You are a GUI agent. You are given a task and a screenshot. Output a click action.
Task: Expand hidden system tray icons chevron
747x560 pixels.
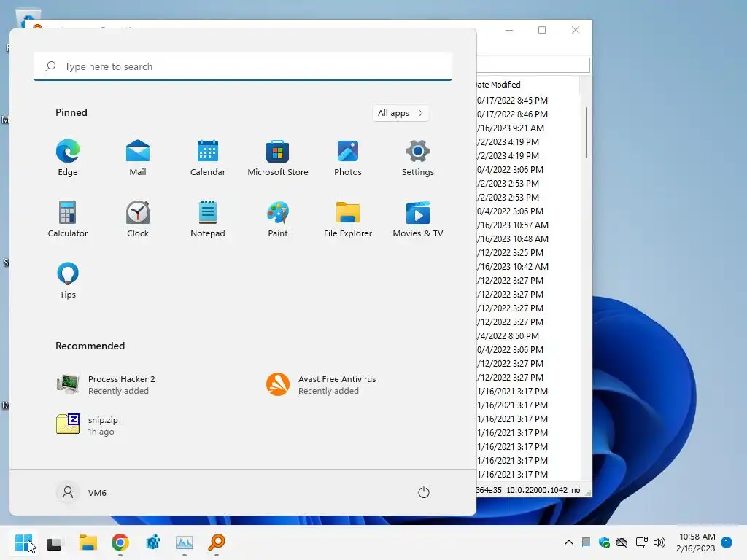pos(569,542)
